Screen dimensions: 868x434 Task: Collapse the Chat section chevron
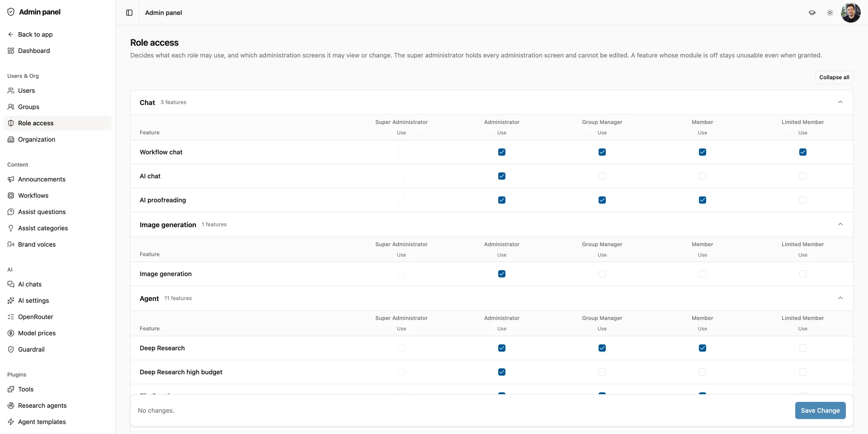coord(840,102)
